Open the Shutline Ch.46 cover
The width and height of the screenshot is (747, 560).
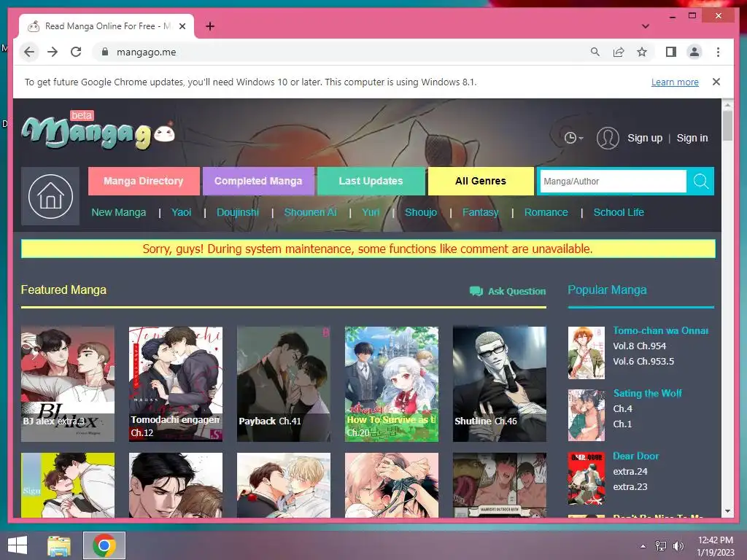[x=499, y=384]
